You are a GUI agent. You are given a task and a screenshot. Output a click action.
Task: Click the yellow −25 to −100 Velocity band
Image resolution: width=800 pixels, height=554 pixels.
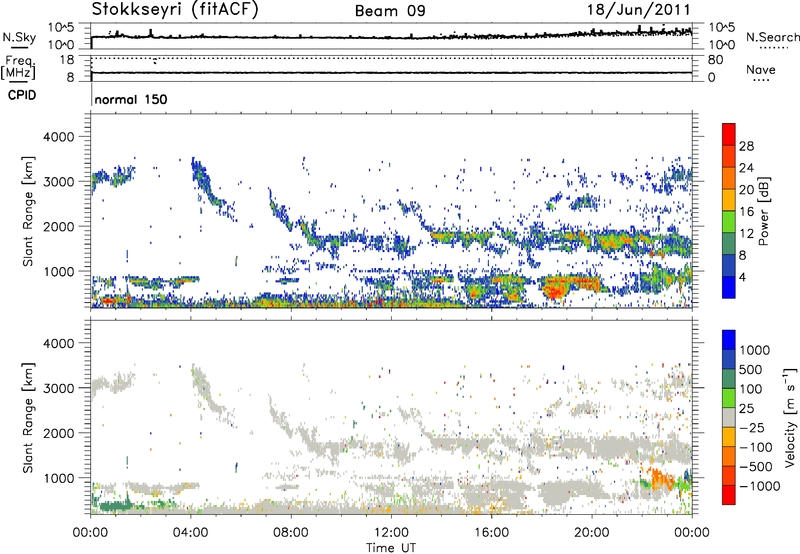click(x=729, y=437)
